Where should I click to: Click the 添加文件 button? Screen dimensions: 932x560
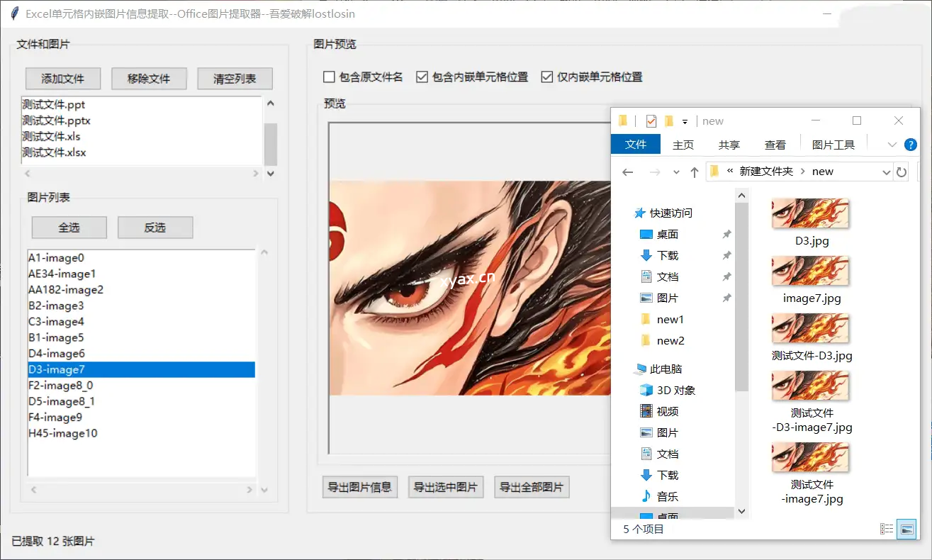(62, 78)
